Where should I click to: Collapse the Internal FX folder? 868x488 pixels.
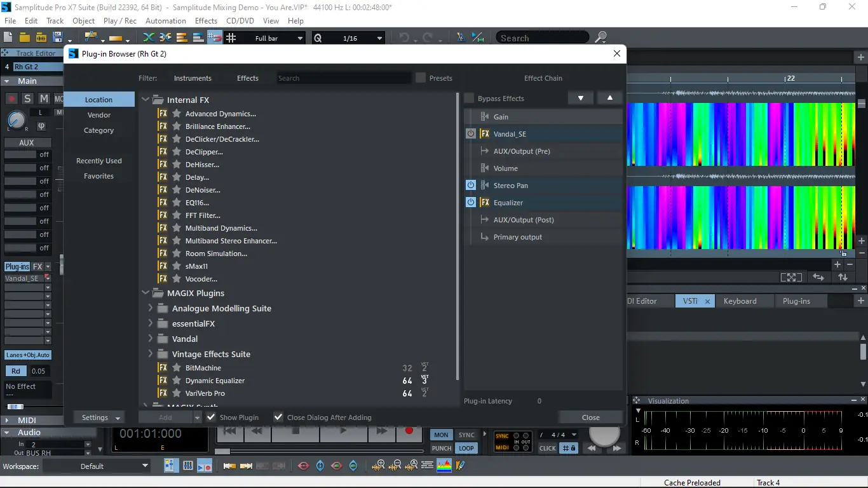click(146, 100)
